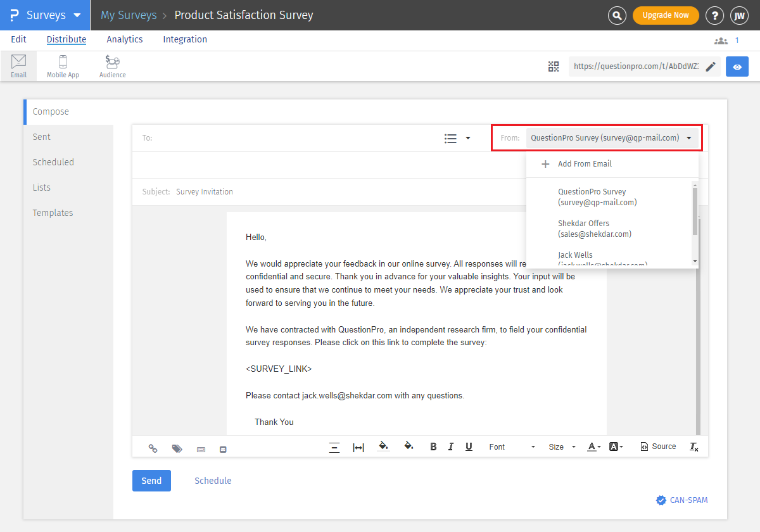
Task: Insert a link using the link icon
Action: point(153,448)
